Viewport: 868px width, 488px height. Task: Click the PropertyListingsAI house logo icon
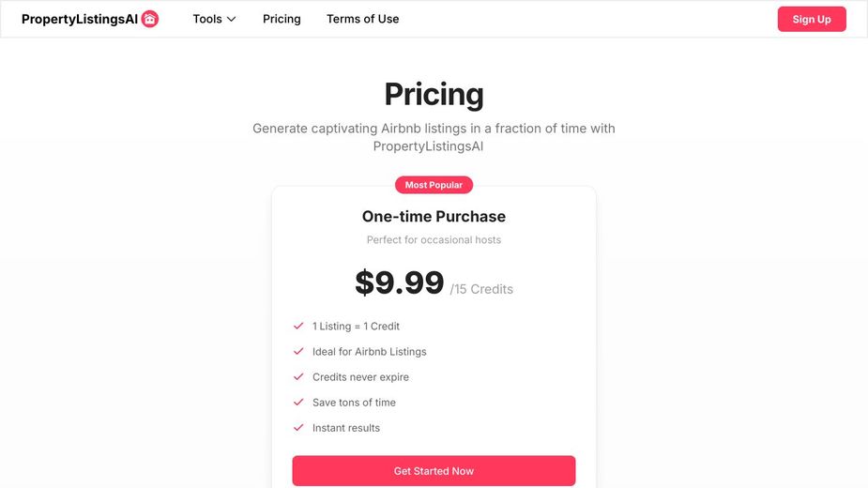(x=149, y=19)
